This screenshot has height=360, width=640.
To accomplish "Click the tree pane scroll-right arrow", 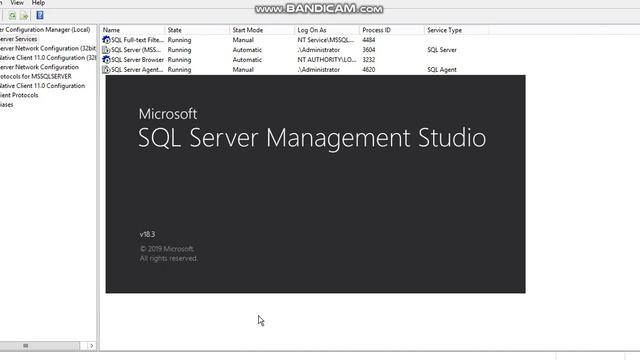I will pos(92,346).
